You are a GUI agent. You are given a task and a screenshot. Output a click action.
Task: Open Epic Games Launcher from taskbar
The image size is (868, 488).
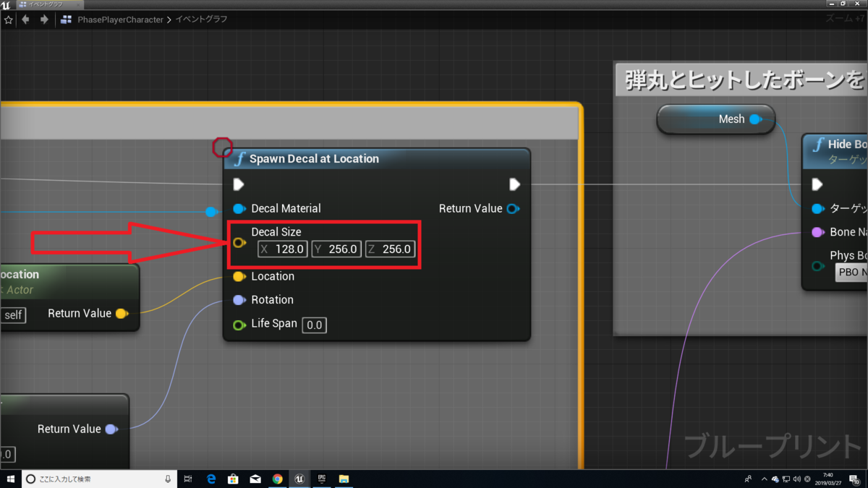tap(322, 479)
